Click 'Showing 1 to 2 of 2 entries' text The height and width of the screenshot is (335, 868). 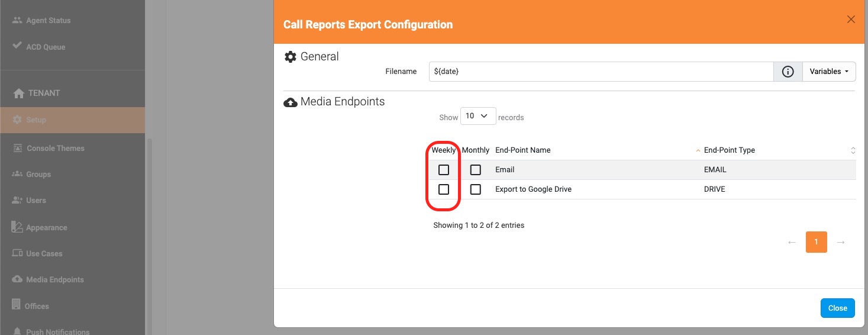(x=479, y=226)
